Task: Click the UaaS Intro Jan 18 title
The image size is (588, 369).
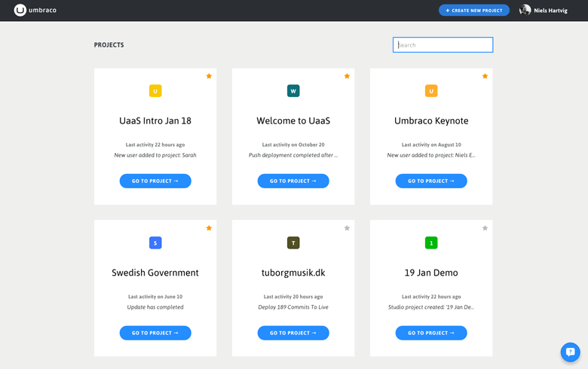Action: pyautogui.click(x=155, y=120)
